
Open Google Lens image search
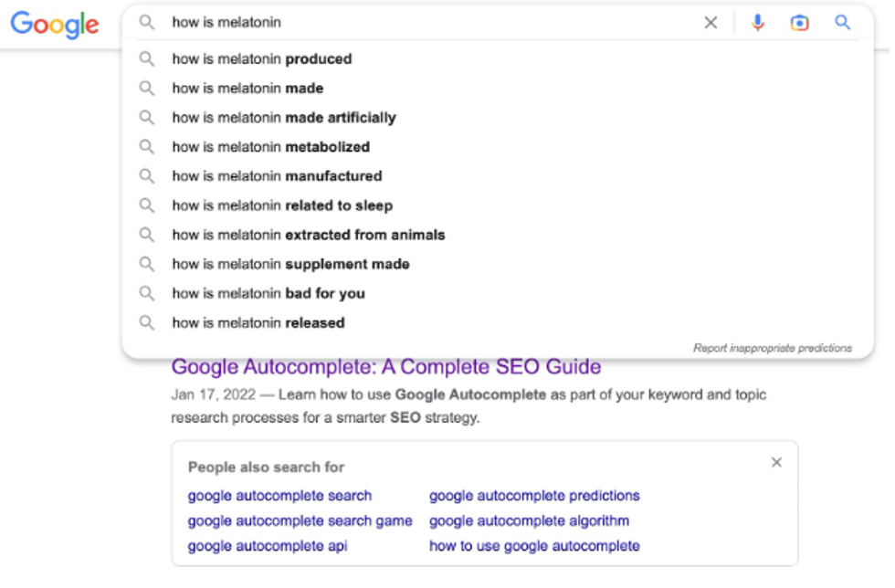[x=799, y=23]
